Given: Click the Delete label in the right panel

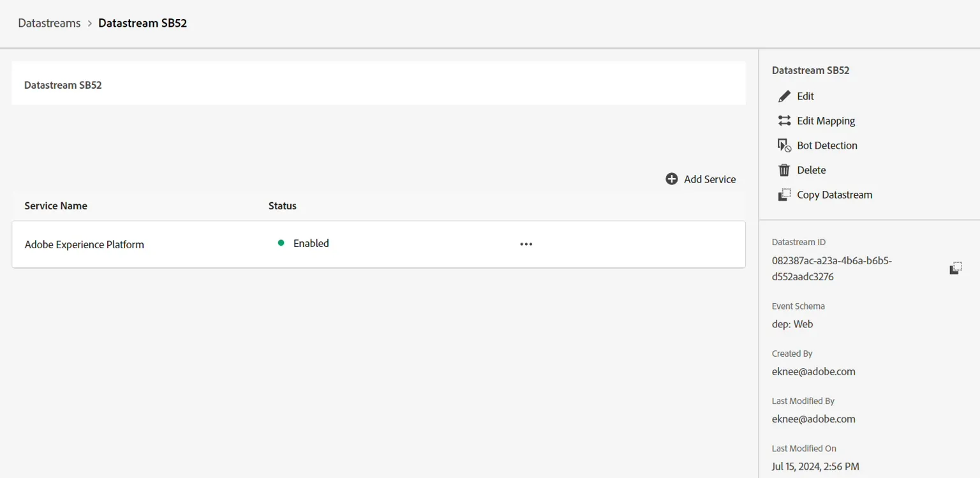Looking at the screenshot, I should pyautogui.click(x=811, y=170).
